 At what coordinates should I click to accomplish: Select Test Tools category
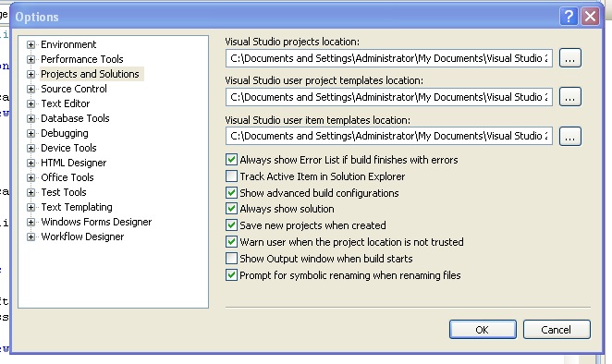(x=64, y=193)
